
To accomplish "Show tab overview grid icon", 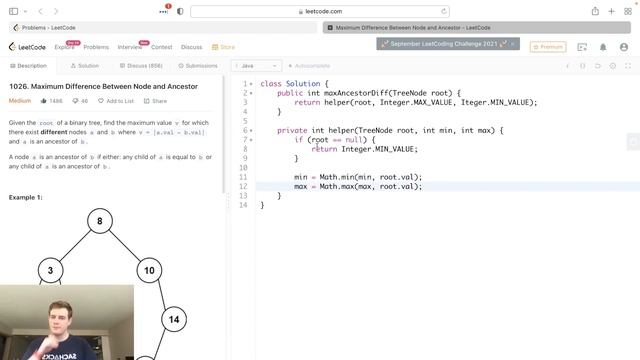I will [628, 11].
